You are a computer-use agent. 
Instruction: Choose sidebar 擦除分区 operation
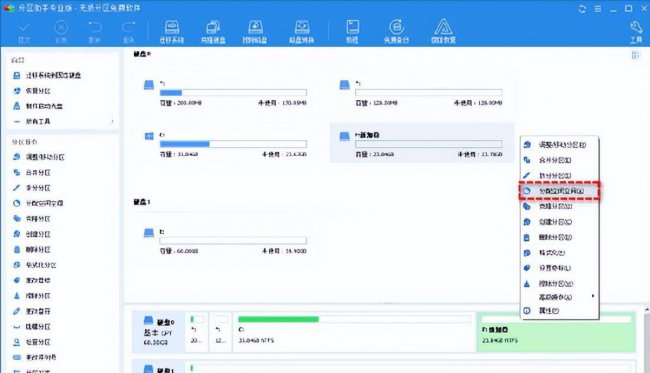(32, 295)
